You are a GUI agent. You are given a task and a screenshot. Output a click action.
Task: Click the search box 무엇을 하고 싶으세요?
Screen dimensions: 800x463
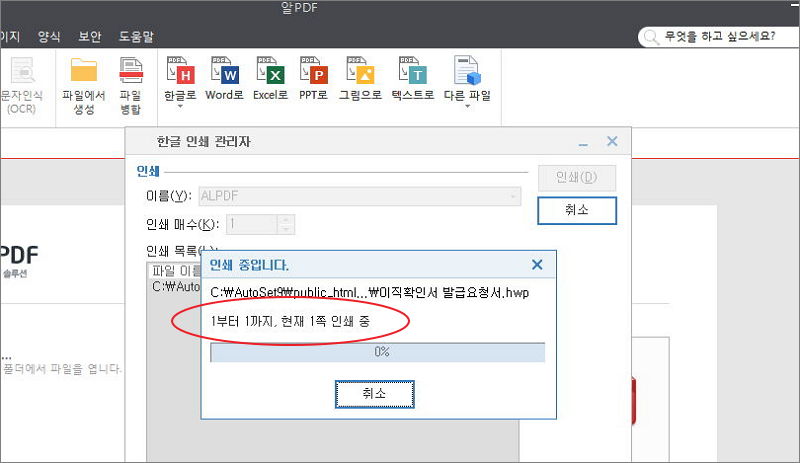point(719,37)
